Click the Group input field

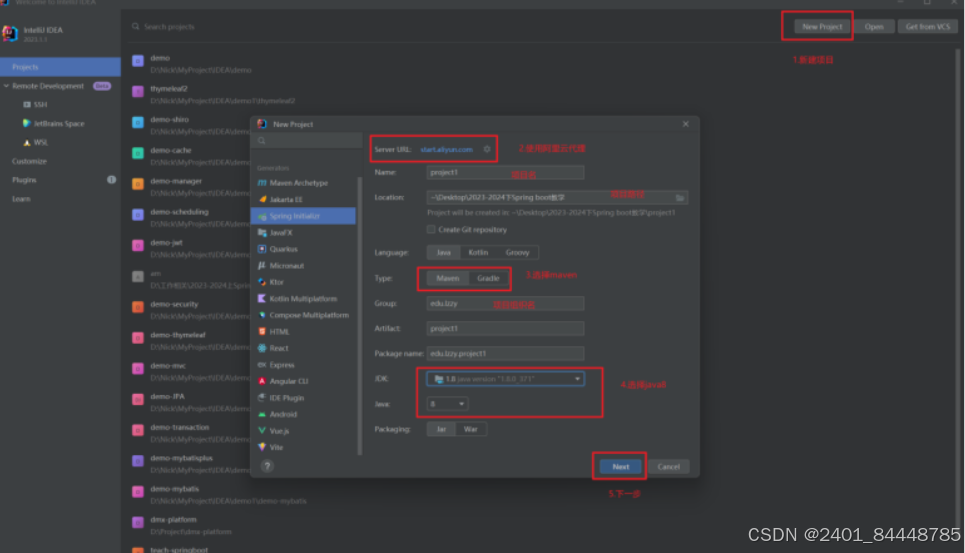[x=505, y=303]
